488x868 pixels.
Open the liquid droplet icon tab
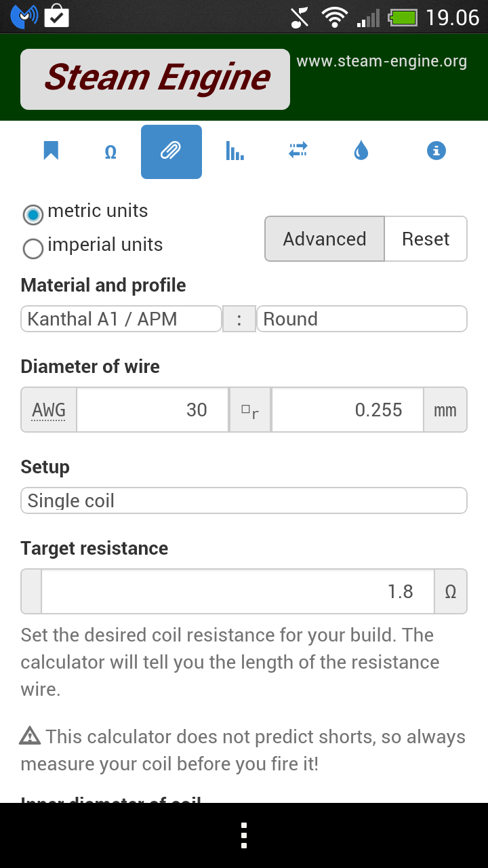[361, 151]
